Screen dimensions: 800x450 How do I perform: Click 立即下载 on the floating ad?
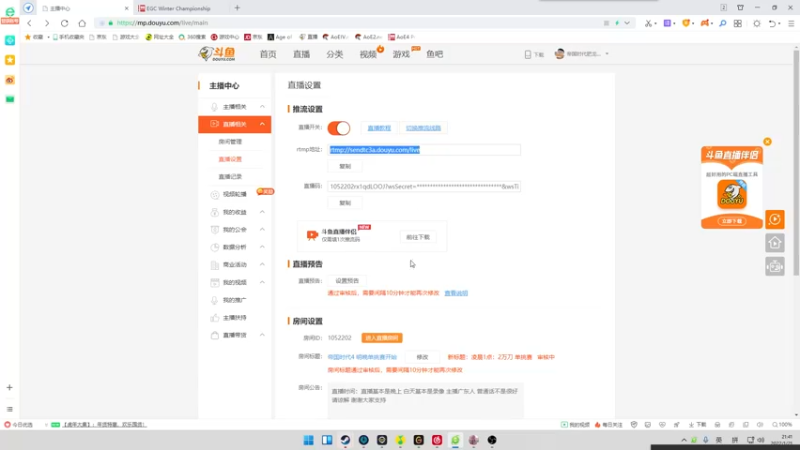click(x=732, y=221)
